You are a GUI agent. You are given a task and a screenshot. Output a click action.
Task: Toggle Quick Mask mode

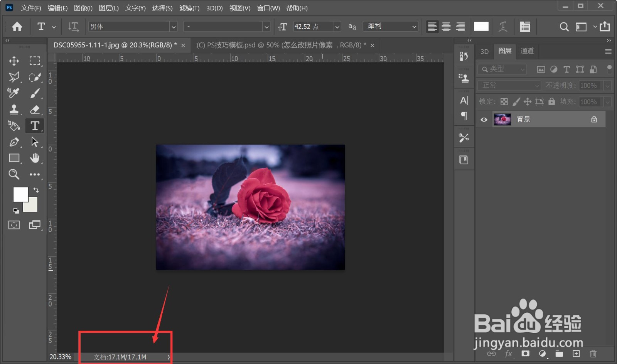tap(14, 225)
